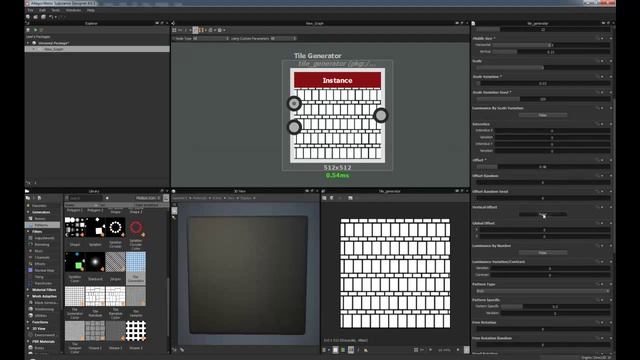Click bottom-left icon of 3D View panel
Image resolution: width=640 pixels, height=360 pixels.
pyautogui.click(x=175, y=350)
